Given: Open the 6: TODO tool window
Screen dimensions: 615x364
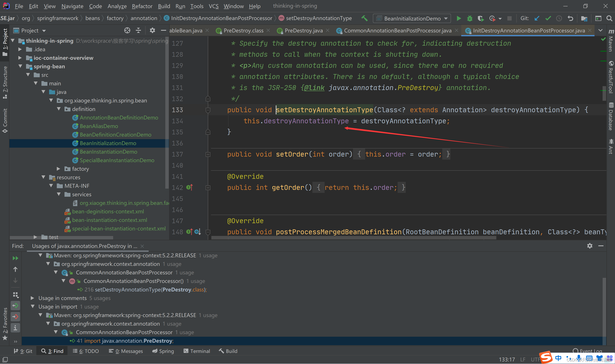Looking at the screenshot, I should 86,351.
